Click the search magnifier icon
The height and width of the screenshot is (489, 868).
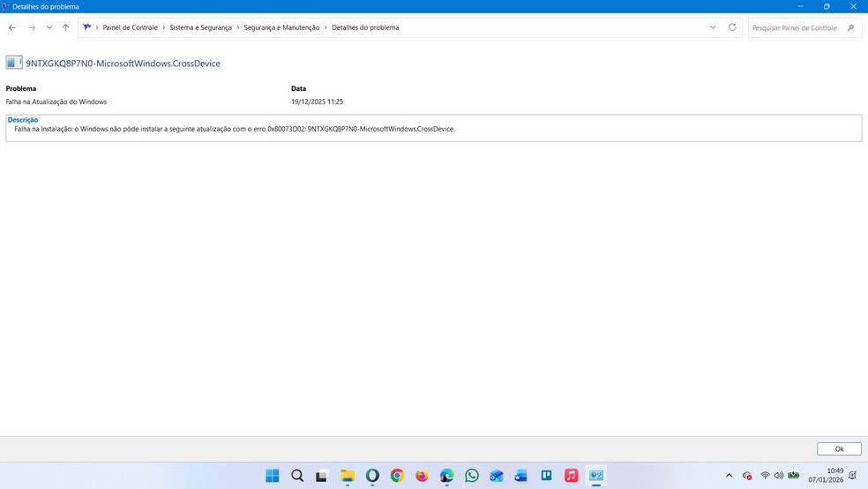coord(851,27)
